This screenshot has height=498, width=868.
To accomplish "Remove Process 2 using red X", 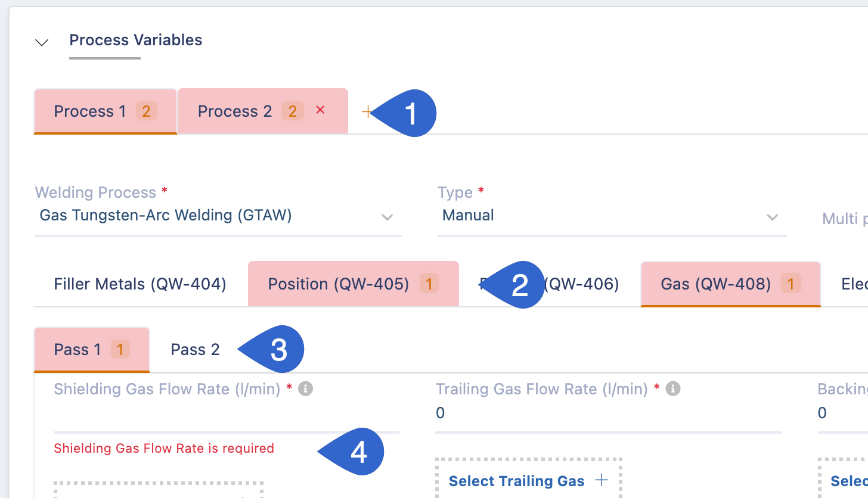I will tap(320, 110).
